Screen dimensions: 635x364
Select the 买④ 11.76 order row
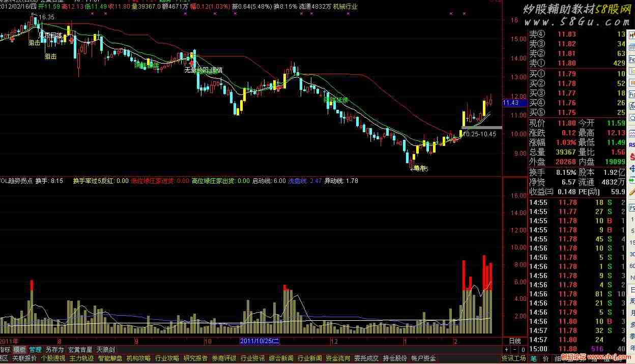pos(578,103)
